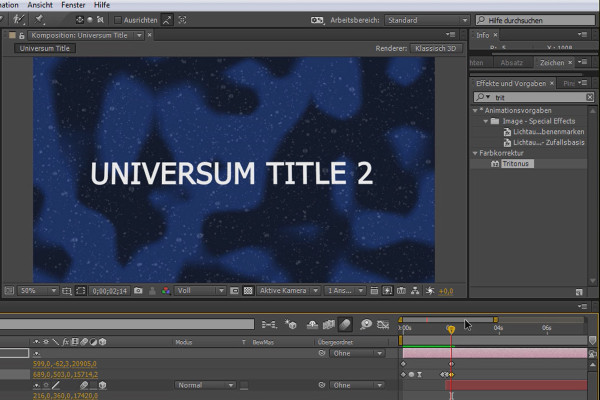Open the composition panel options menu
The width and height of the screenshot is (600, 400).
pyautogui.click(x=451, y=35)
